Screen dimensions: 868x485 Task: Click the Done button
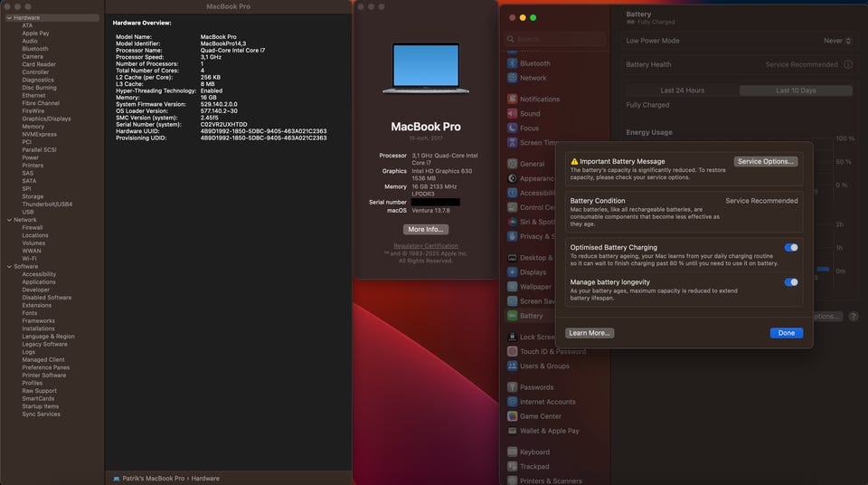(786, 333)
